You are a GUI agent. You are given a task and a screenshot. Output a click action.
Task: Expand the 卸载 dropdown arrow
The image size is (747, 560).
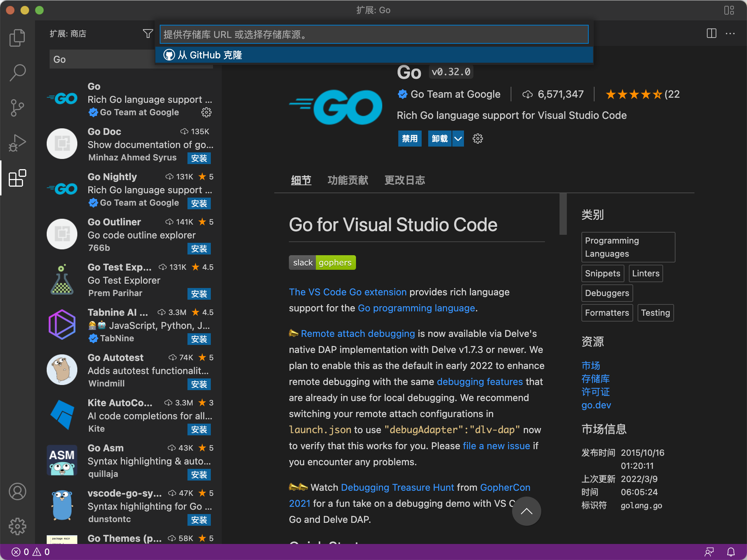(458, 139)
